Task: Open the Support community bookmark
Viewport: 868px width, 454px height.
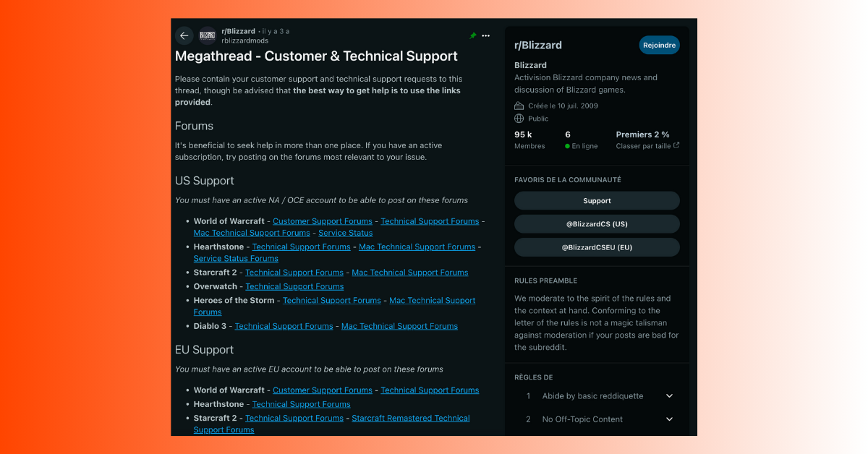Action: point(597,201)
